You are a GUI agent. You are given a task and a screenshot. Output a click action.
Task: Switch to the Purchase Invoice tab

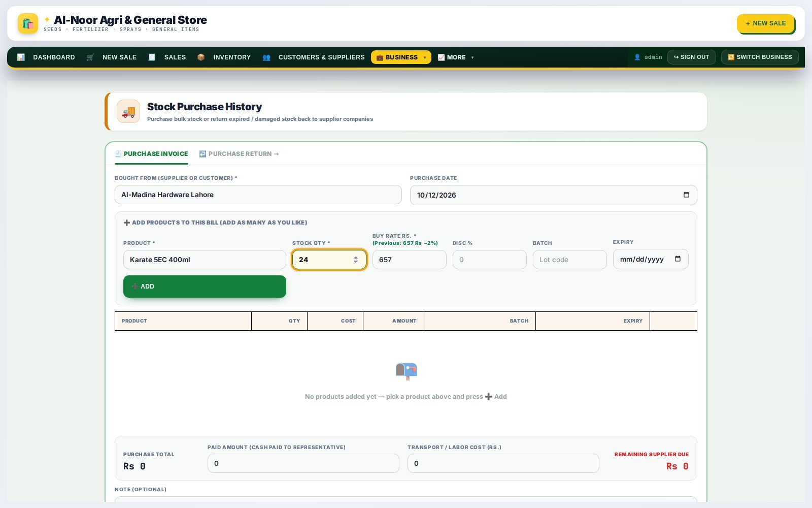[151, 154]
